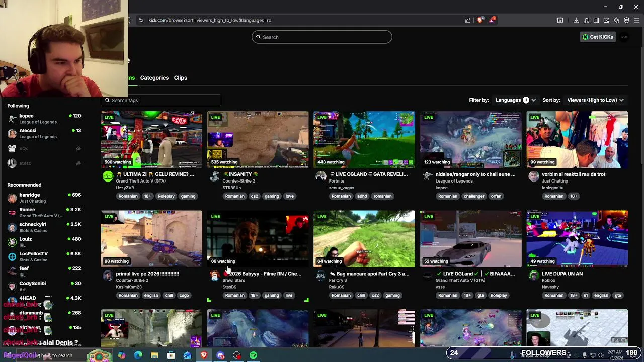Click the Get KICKs button

click(598, 37)
